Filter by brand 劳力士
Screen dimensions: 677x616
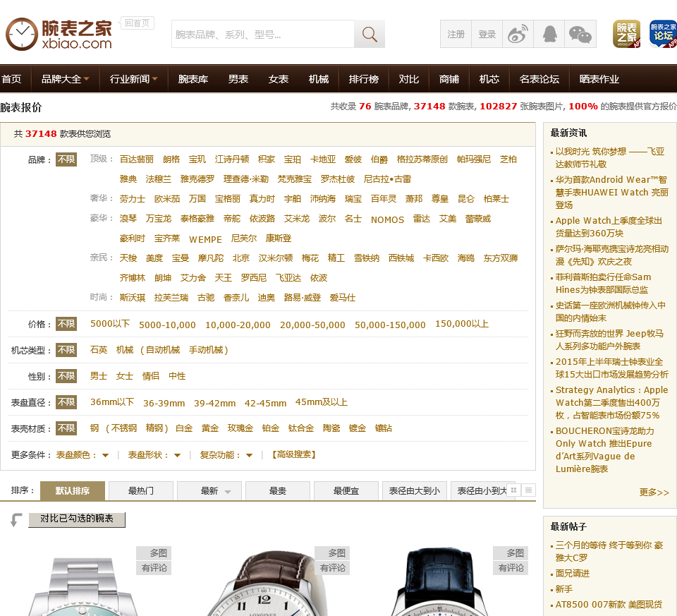[x=132, y=199]
